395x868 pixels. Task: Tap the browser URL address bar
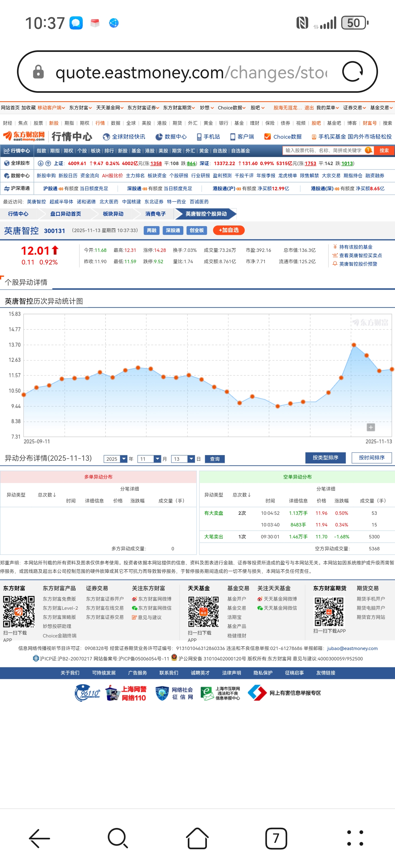tap(197, 72)
